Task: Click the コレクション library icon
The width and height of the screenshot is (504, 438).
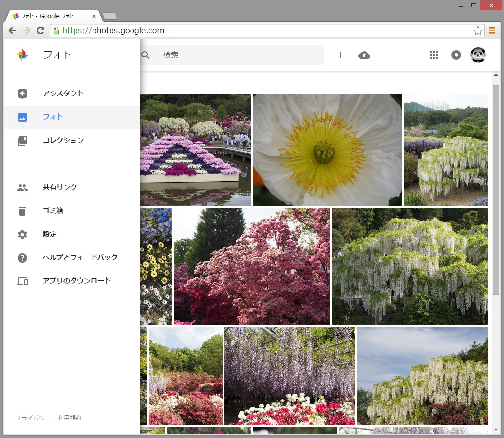Action: coord(22,141)
